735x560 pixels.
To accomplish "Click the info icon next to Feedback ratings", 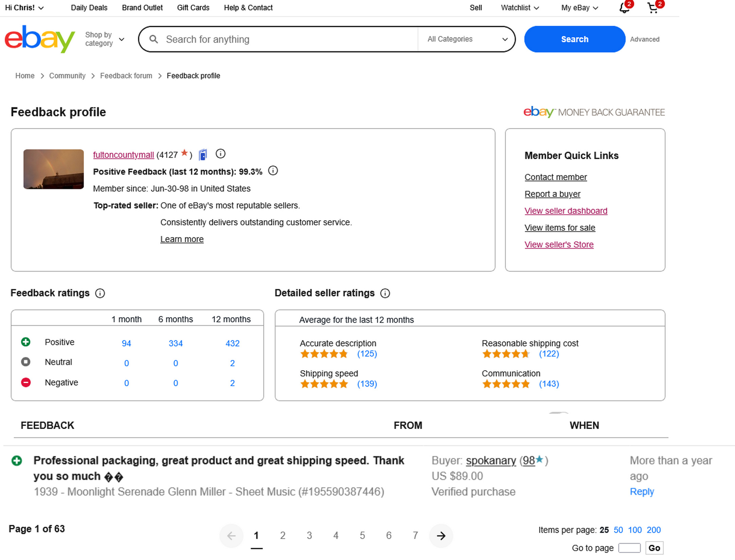I will [100, 293].
